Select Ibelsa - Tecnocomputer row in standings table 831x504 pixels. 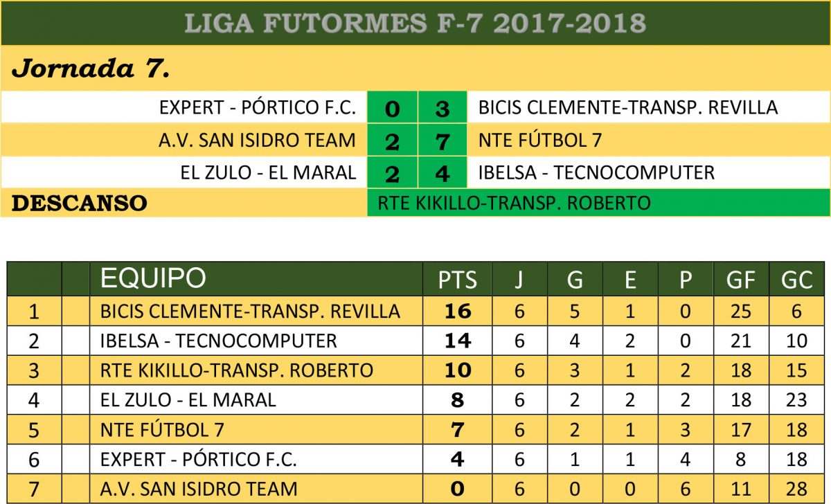pos(219,341)
